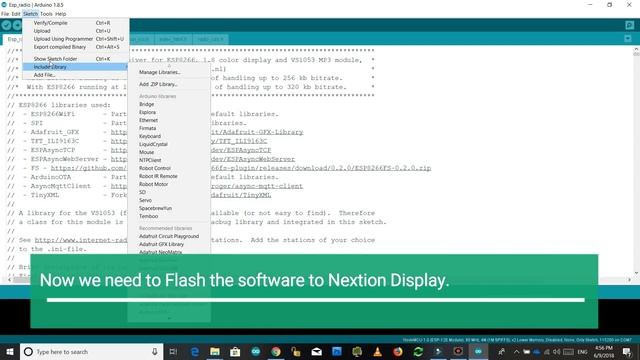Open Task View from taskbar
Screen dimensions: 640x360
173,351
